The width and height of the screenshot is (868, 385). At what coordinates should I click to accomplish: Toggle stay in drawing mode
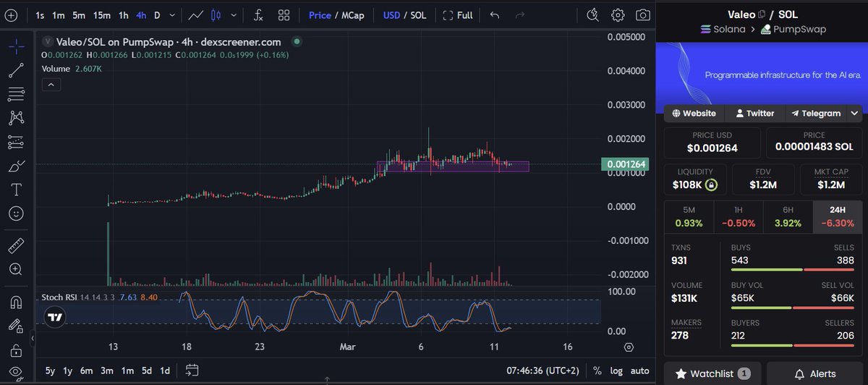17,326
